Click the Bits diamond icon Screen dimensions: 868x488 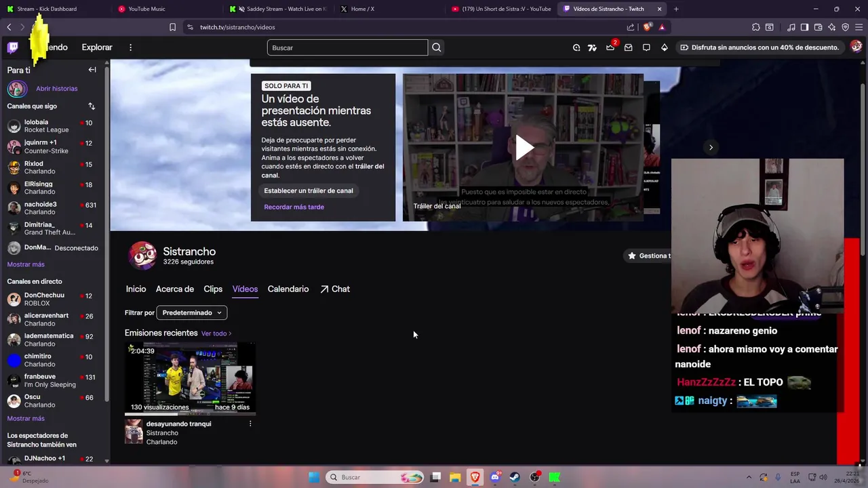click(665, 47)
